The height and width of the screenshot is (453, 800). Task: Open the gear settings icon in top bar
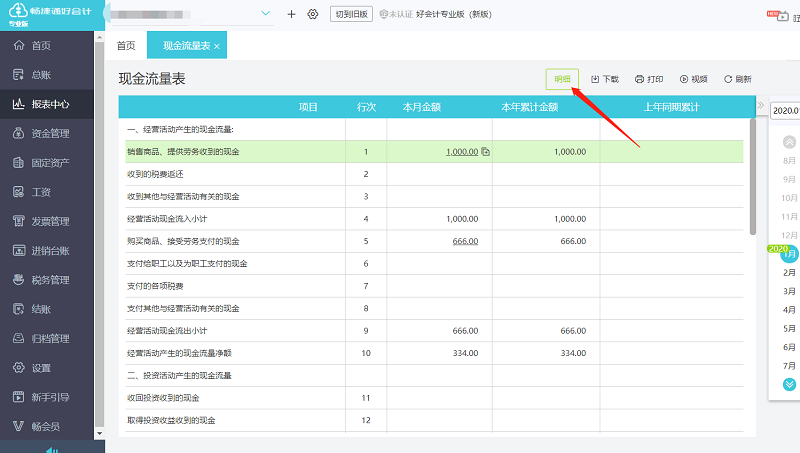pos(313,14)
